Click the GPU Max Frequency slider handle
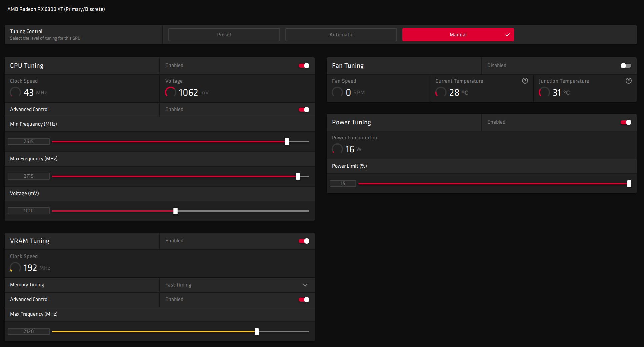The image size is (644, 347). (x=298, y=176)
